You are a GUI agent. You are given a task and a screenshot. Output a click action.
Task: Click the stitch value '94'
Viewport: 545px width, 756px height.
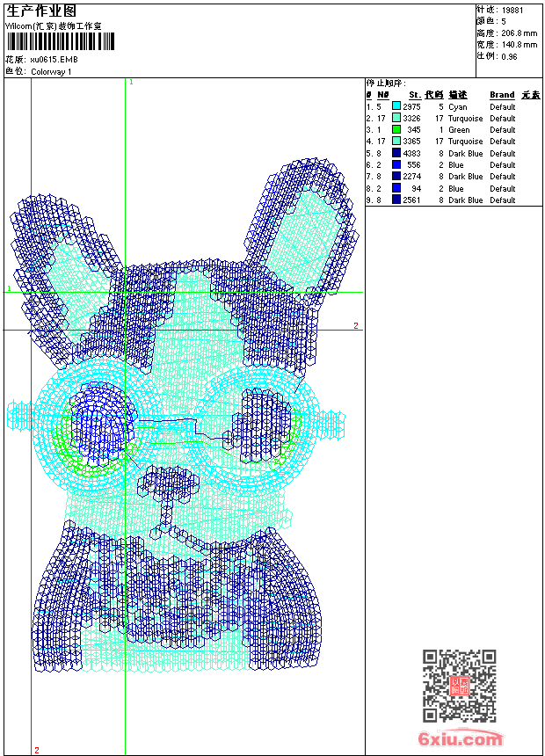[417, 188]
